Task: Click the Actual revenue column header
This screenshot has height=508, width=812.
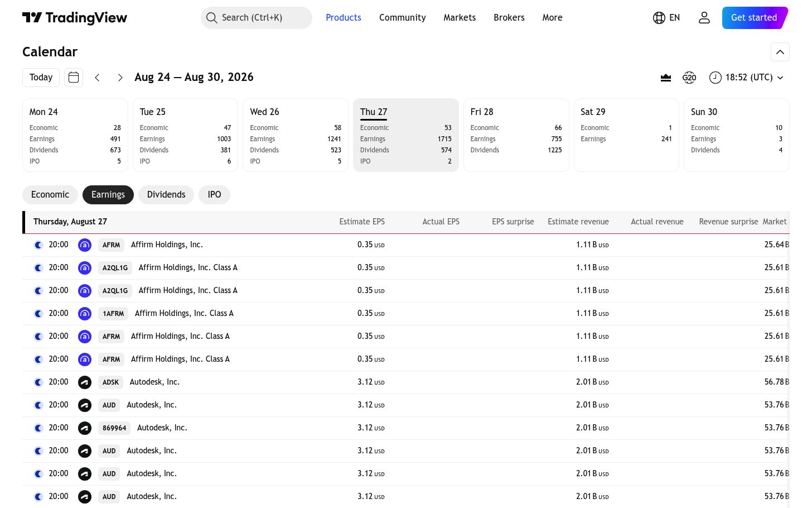Action: (657, 222)
